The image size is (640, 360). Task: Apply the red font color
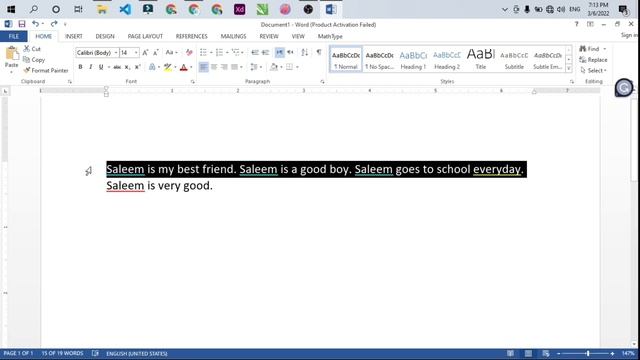[x=184, y=67]
